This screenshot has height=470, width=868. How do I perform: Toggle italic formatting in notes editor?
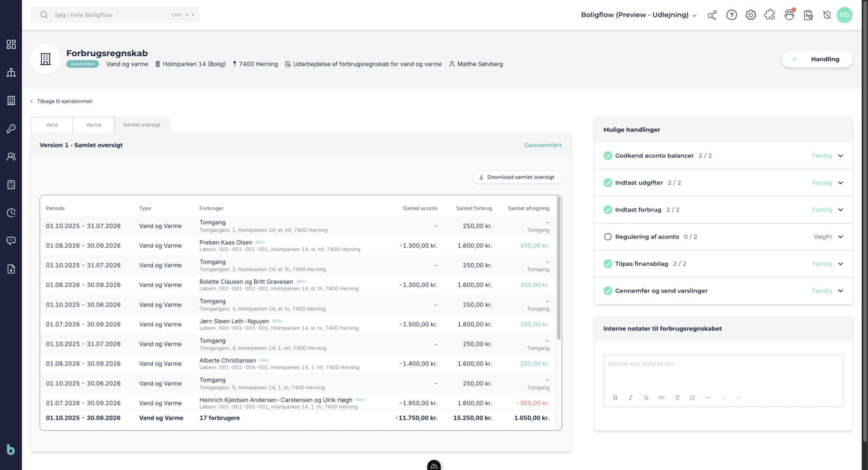click(x=630, y=397)
